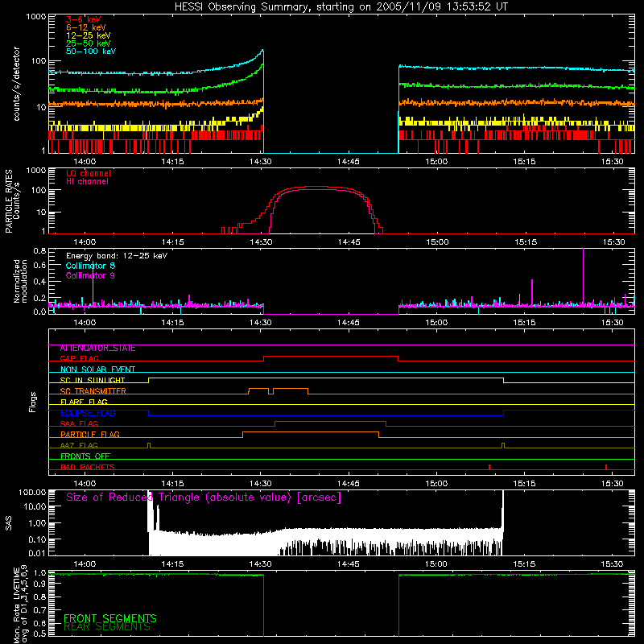
Task: Select the Collimator 9 legend label
Action: (90, 275)
